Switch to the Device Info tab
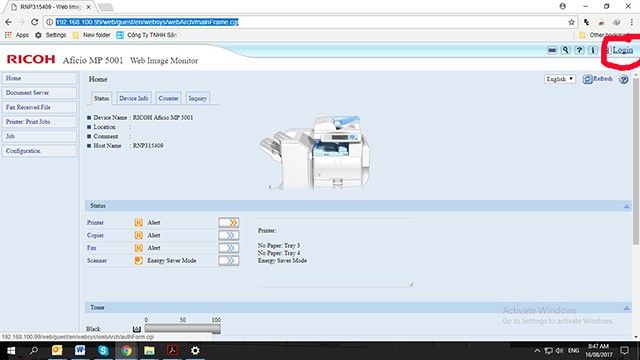 pyautogui.click(x=134, y=98)
